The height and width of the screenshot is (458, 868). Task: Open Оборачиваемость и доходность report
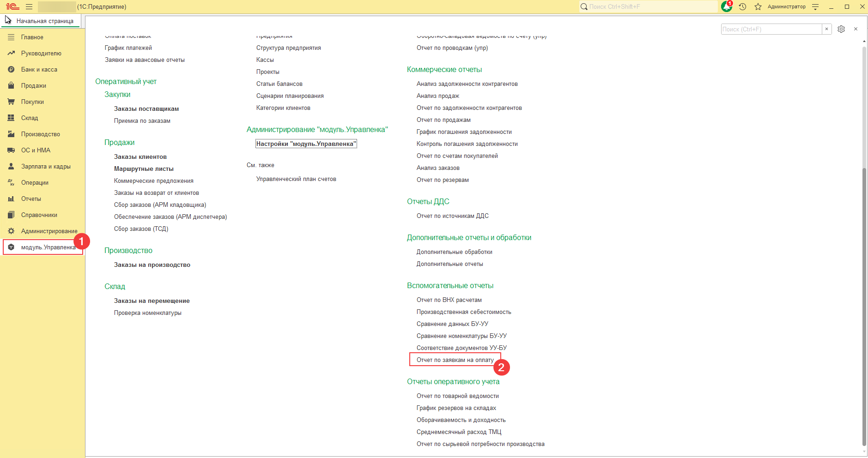pyautogui.click(x=461, y=420)
